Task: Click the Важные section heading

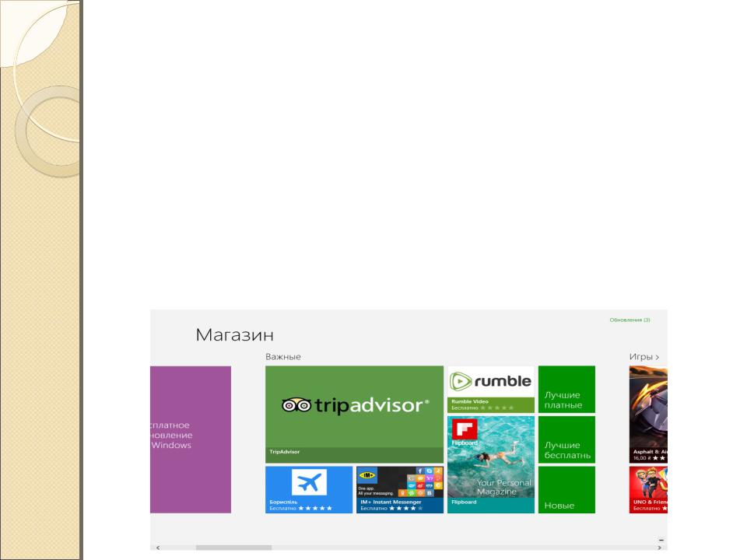Action: 283,357
